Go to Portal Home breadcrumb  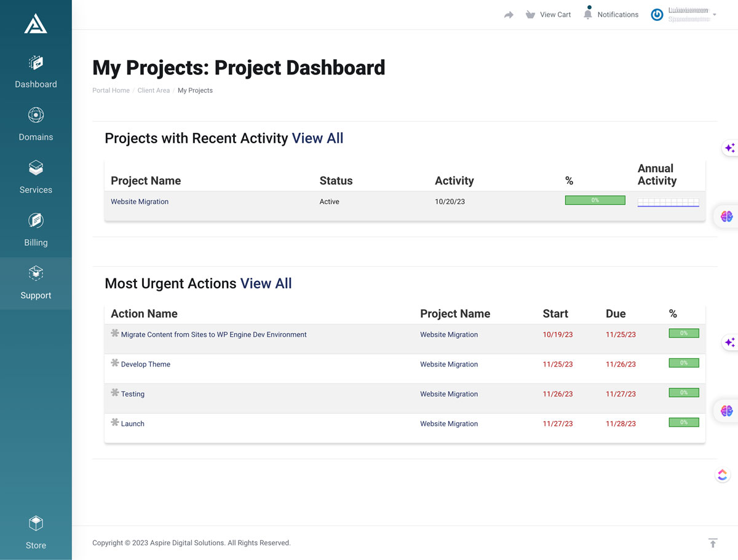(x=111, y=90)
